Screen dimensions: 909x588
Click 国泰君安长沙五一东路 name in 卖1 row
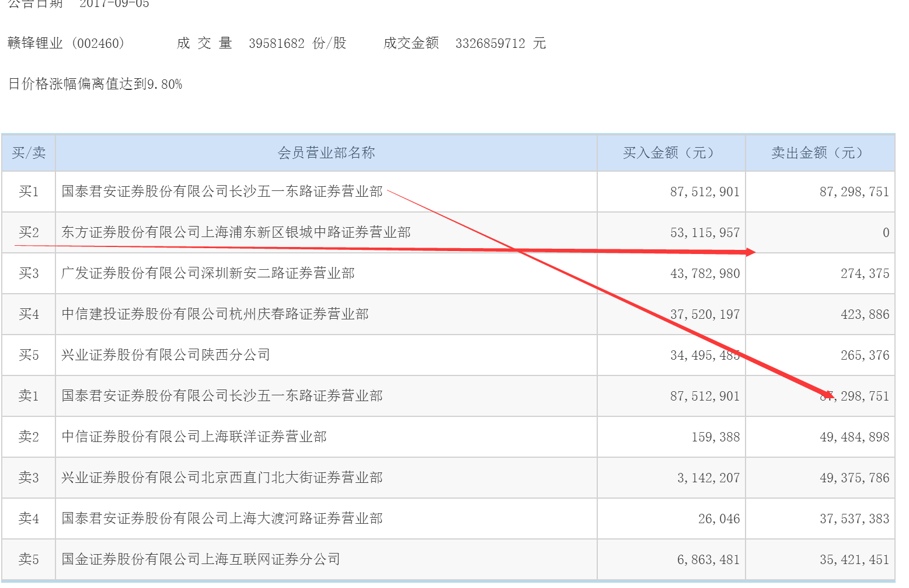click(x=222, y=396)
